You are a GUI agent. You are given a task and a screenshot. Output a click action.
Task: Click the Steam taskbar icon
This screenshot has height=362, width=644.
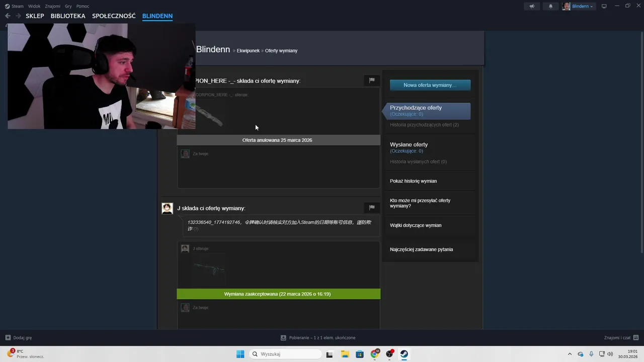[x=404, y=354]
